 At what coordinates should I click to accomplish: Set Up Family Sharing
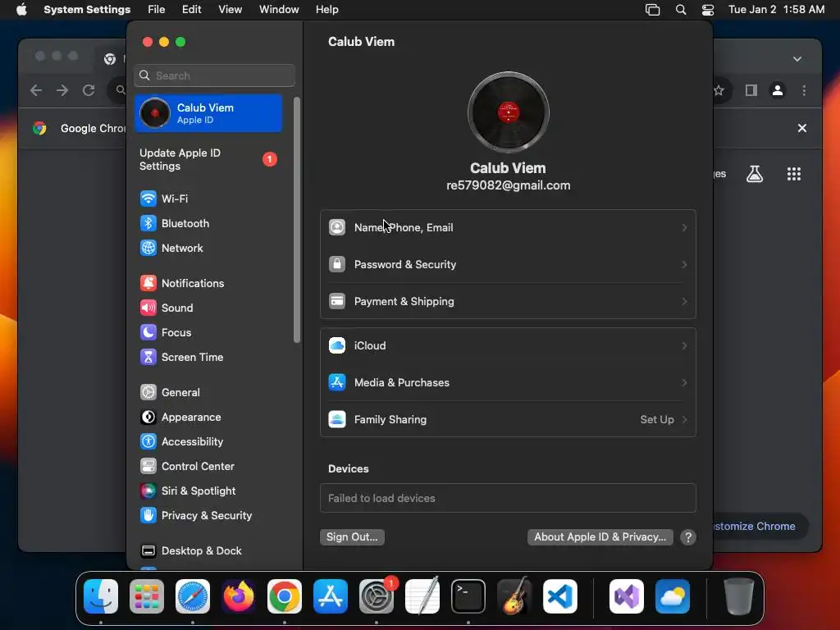click(509, 420)
